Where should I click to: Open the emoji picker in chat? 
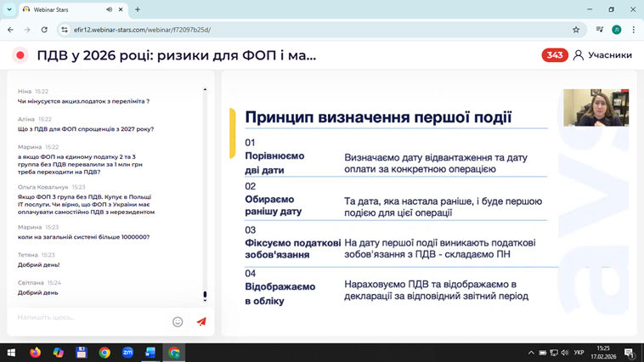point(178,322)
